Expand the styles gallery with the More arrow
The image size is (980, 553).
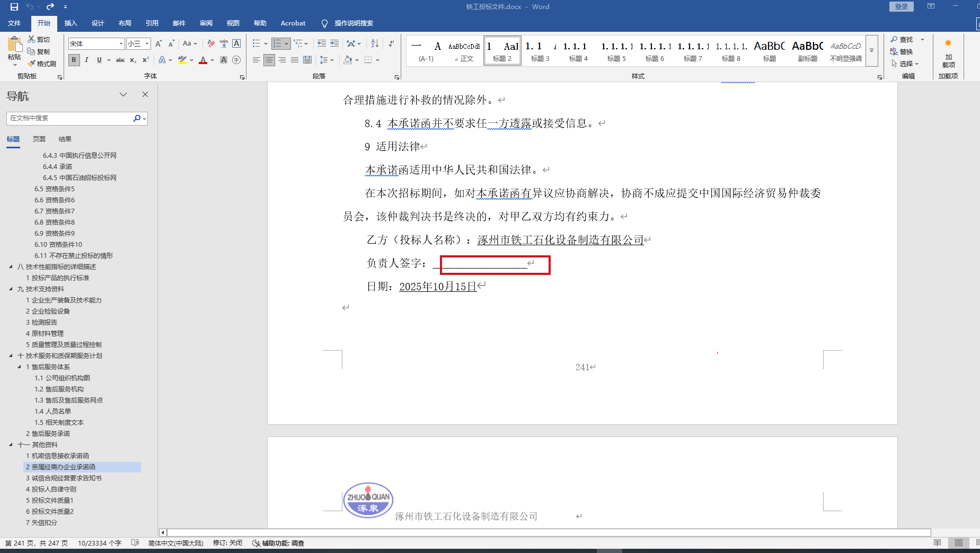coord(871,51)
